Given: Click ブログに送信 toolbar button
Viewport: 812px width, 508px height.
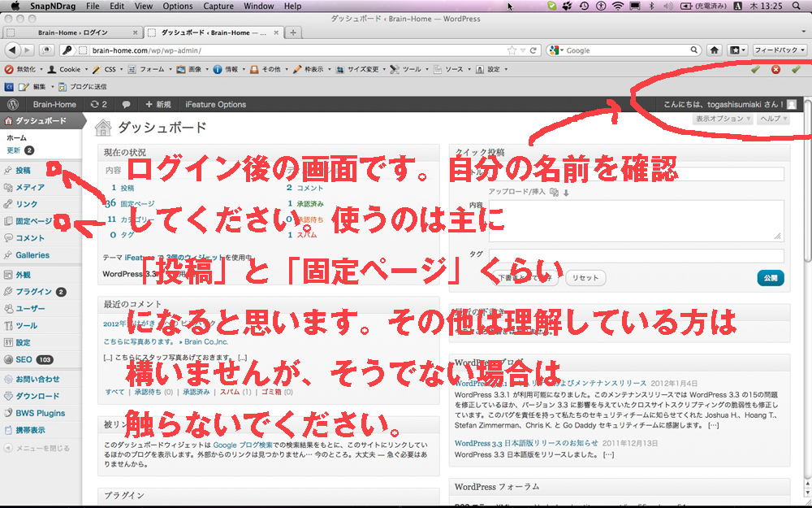Looking at the screenshot, I should (x=83, y=87).
